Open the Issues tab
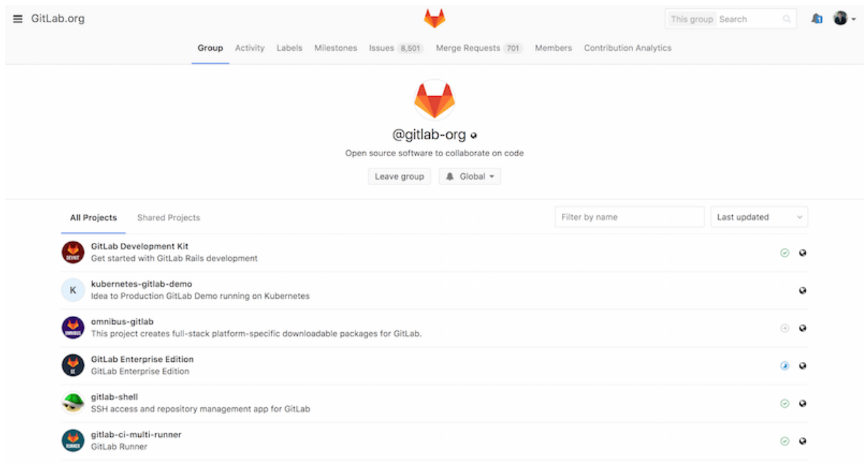 (x=395, y=48)
